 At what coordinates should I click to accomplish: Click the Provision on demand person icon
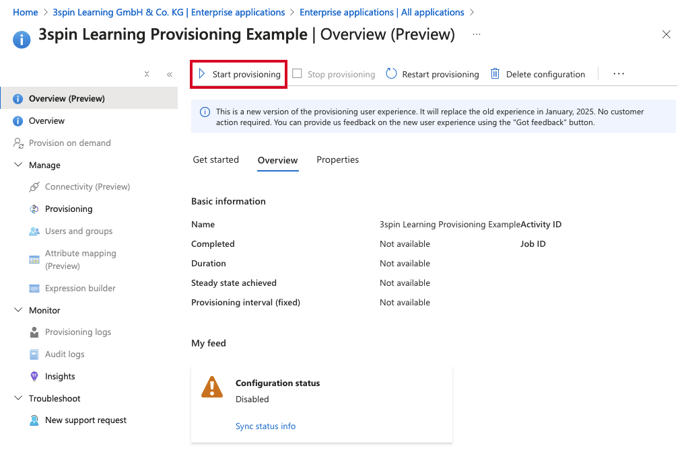tap(18, 143)
